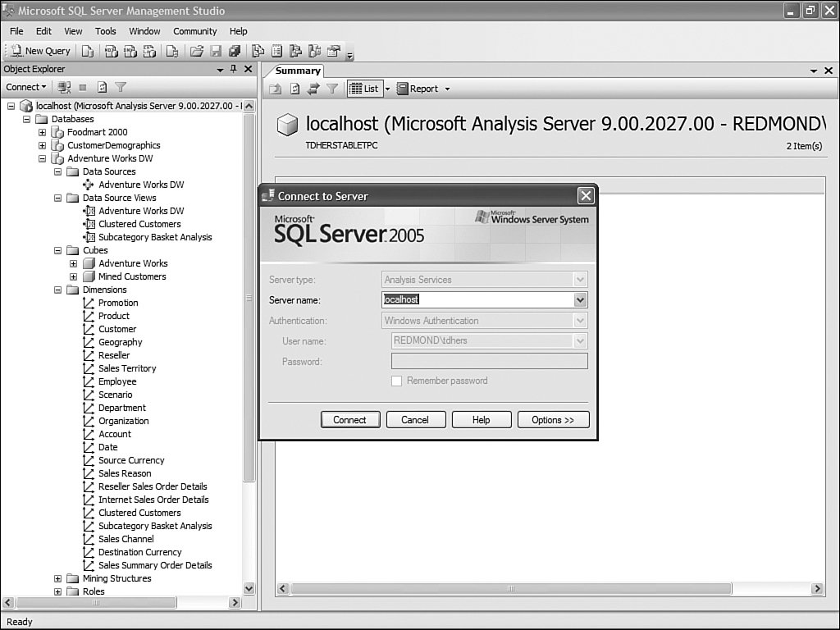The height and width of the screenshot is (630, 840).
Task: Toggle auto-hide pin on Object Explorer
Action: coord(234,69)
